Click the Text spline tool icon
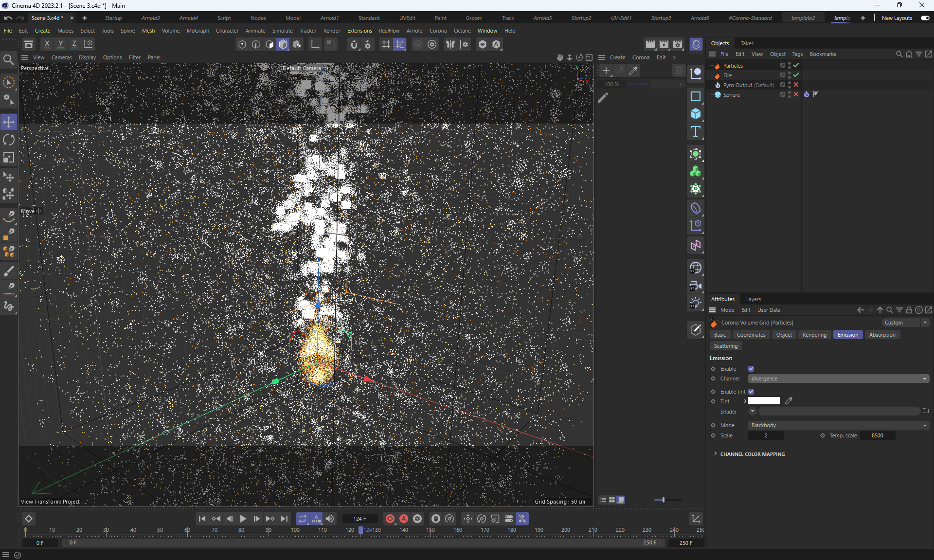Viewport: 934px width, 560px height. (x=696, y=132)
